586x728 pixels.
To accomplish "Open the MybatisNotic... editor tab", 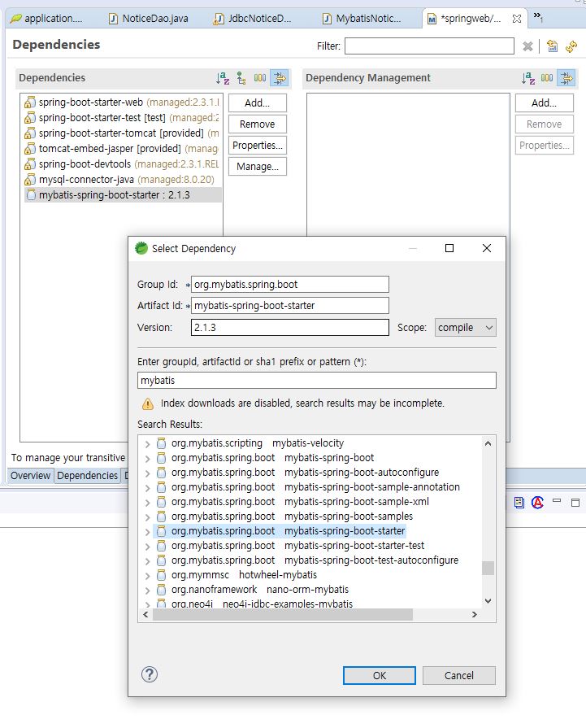I will [x=362, y=19].
